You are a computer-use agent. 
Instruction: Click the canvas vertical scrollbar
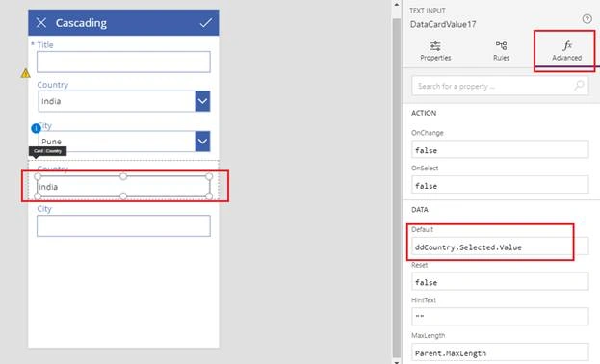tap(397, 188)
